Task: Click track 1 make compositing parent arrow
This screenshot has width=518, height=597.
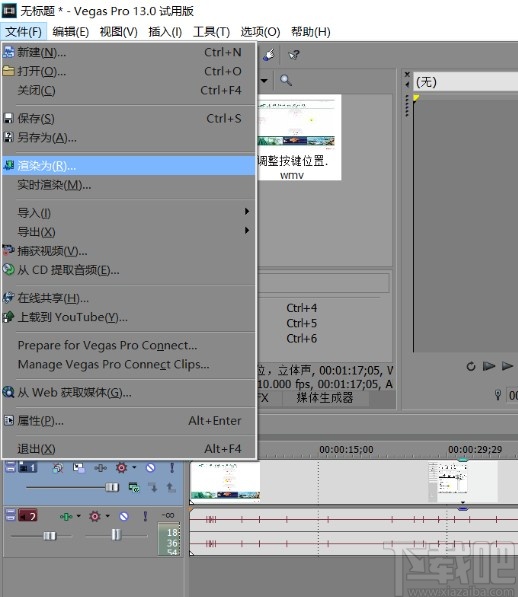Action: pyautogui.click(x=171, y=487)
